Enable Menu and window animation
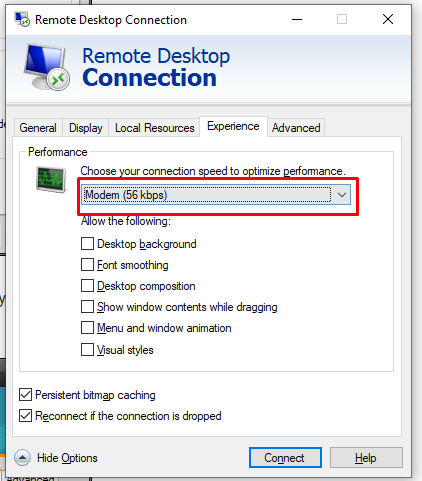The image size is (422, 481). 87,328
